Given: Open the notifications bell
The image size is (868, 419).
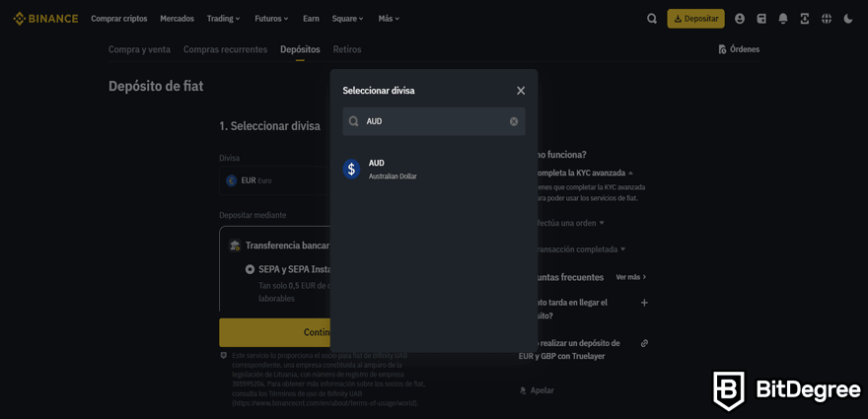Looking at the screenshot, I should click(783, 19).
